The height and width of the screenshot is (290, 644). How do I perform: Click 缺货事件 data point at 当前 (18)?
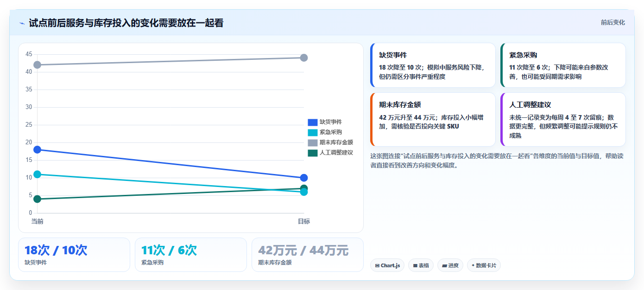(37, 149)
